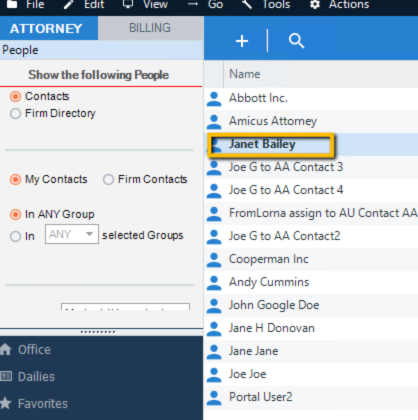Select FromLorna assign to AU Contact AA
This screenshot has width=418, height=420.
323,213
